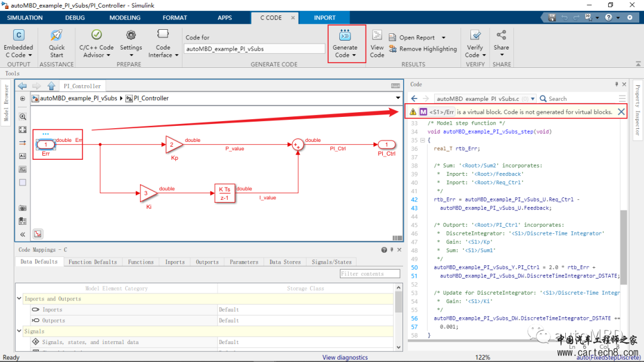Select the Err inport block

tap(45, 145)
